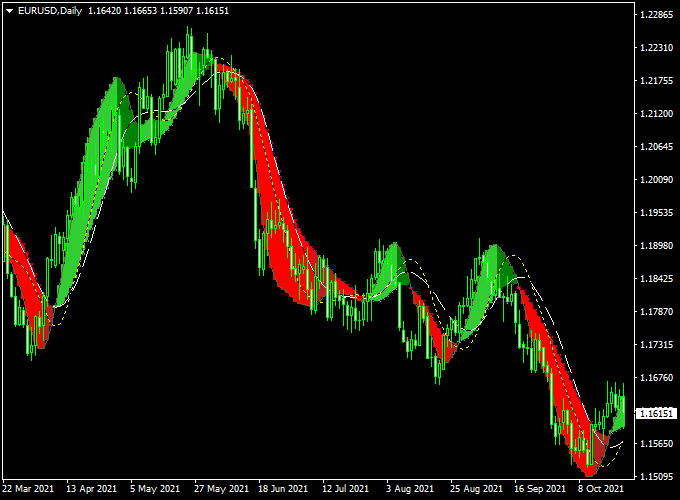Select the 12 Jul 2021 date label

pos(345,489)
